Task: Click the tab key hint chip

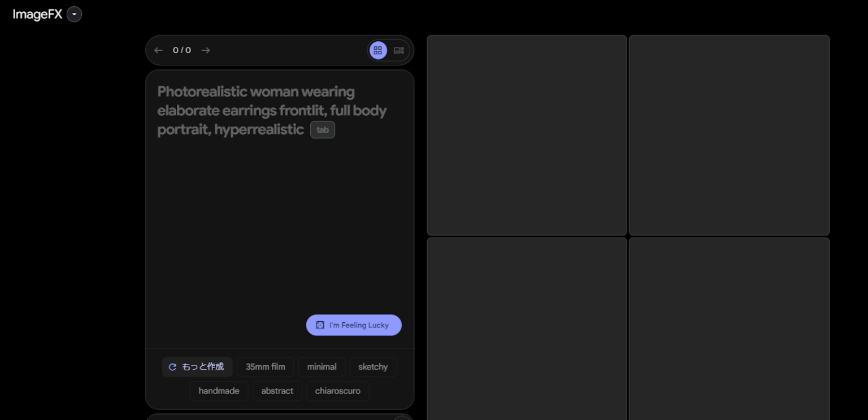Action: [322, 130]
